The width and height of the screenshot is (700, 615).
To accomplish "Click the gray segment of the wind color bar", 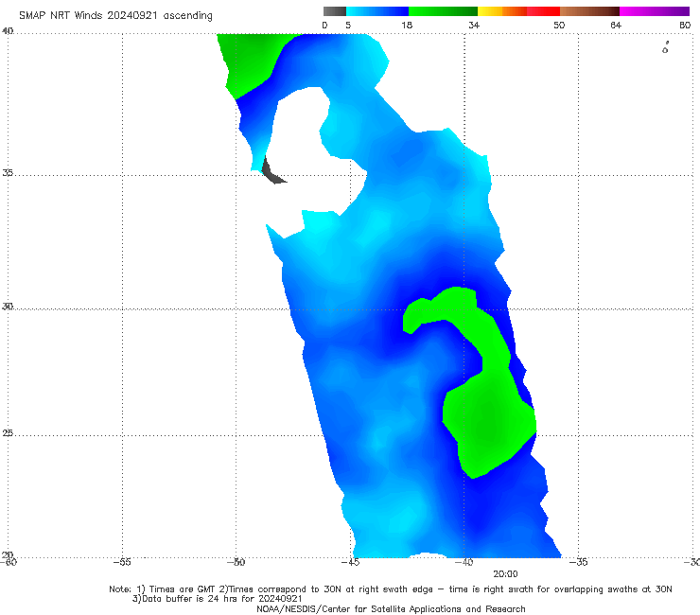I will point(335,11).
